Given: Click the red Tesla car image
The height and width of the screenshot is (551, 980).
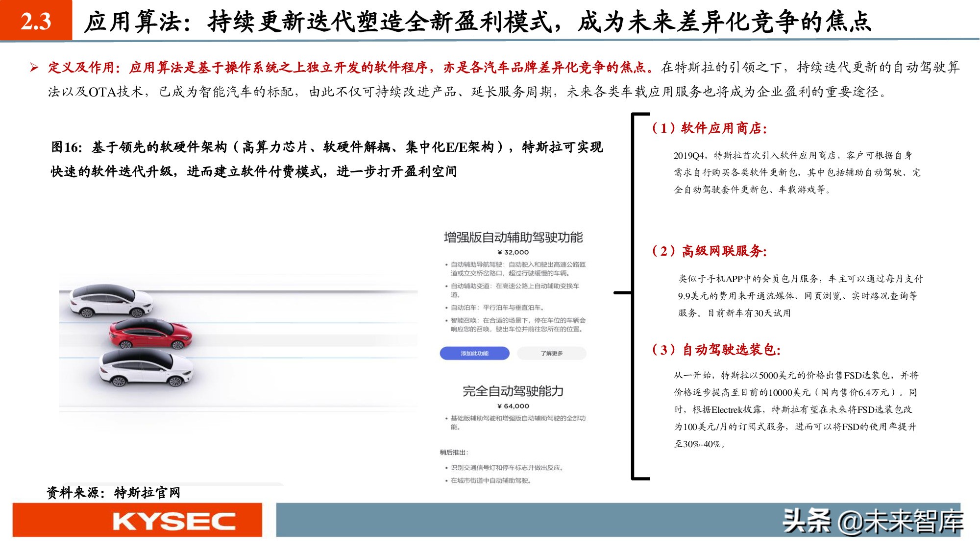Looking at the screenshot, I should [x=150, y=334].
